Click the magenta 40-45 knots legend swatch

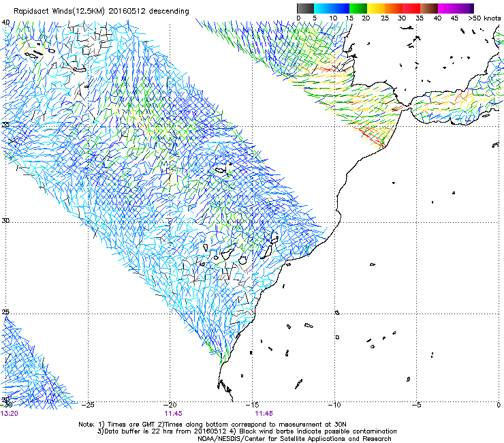pos(446,8)
